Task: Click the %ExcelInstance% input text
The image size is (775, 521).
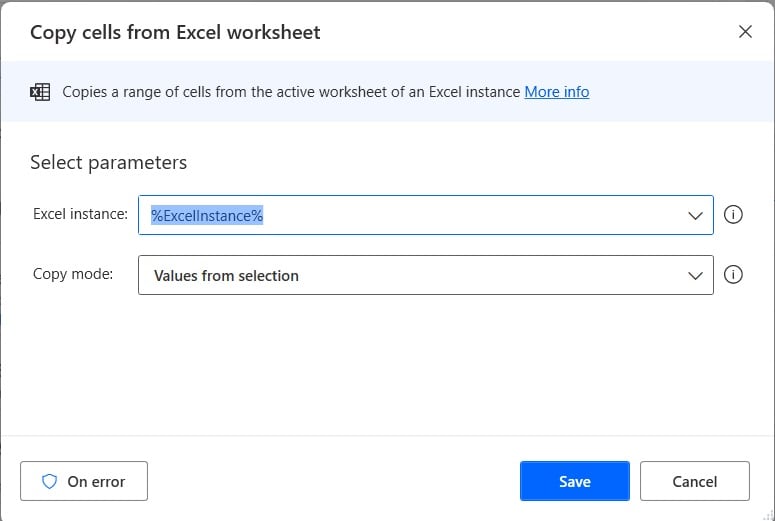Action: [x=207, y=216]
